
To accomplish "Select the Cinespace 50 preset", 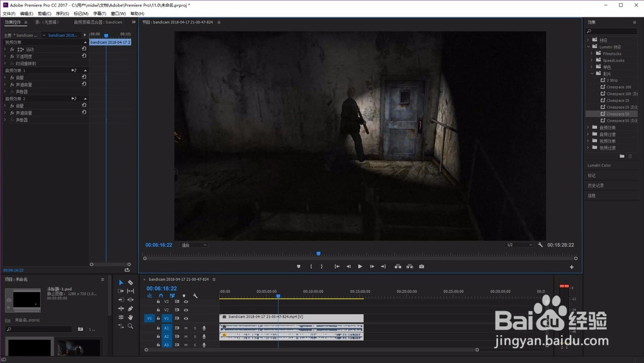I will (612, 114).
